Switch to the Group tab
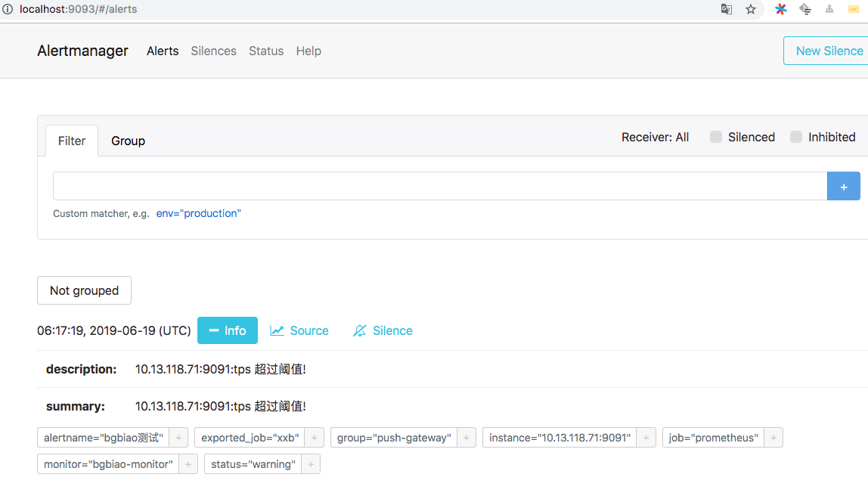Screen dimensions: 868x502 128,141
